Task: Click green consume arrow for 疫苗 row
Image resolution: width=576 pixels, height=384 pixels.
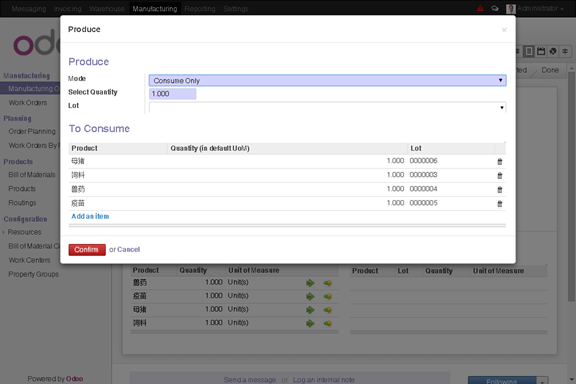Action: click(310, 296)
